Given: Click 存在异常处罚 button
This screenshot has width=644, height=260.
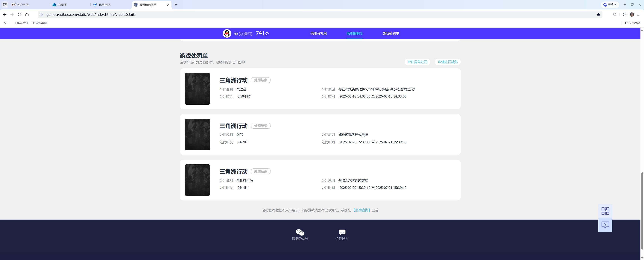Looking at the screenshot, I should (417, 62).
